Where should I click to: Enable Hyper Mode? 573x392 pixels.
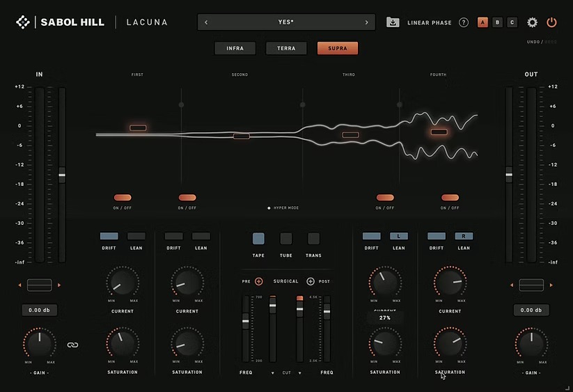283,208
